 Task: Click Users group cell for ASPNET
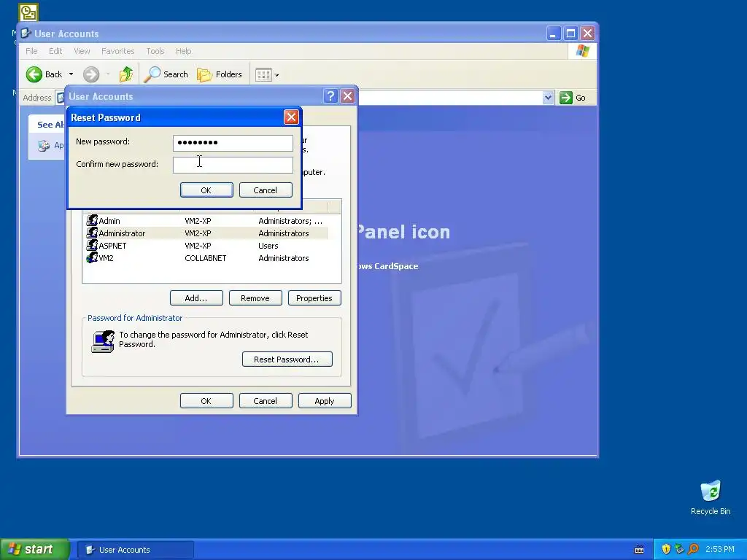[x=268, y=246]
